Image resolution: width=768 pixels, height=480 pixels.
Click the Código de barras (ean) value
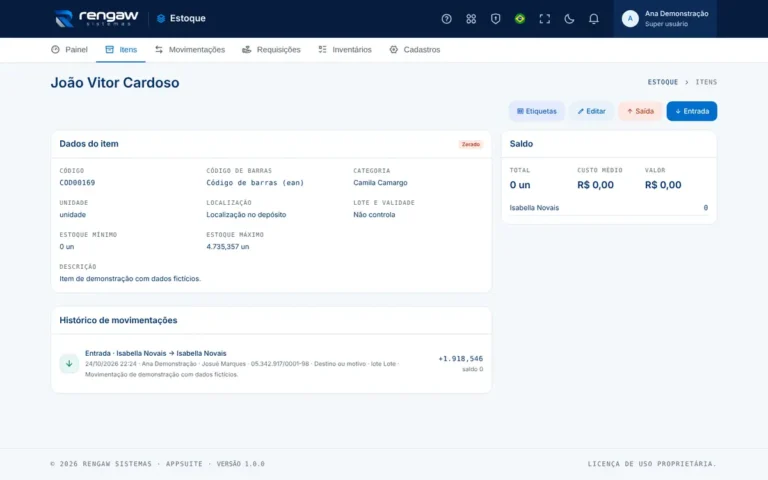coord(255,183)
